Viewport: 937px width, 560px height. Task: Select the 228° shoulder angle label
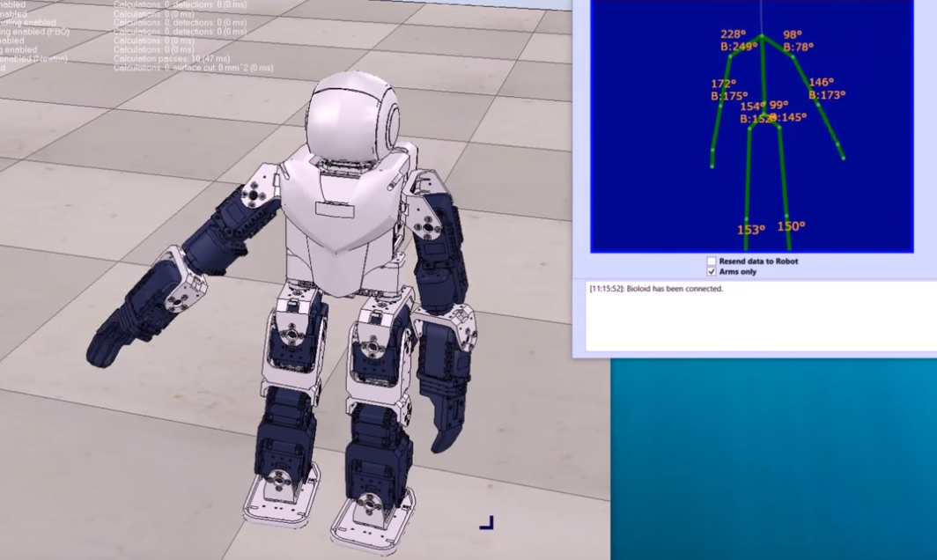tap(734, 35)
